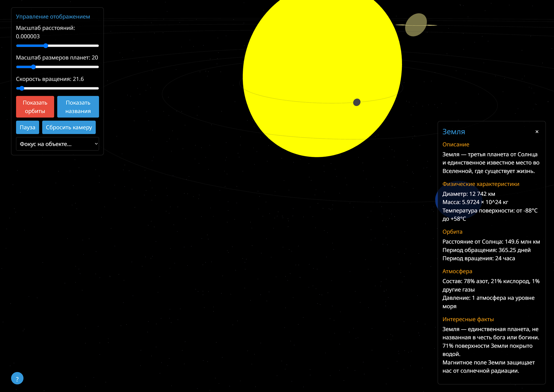
Task: Click the 0.000003 distance scale value
Action: click(28, 36)
